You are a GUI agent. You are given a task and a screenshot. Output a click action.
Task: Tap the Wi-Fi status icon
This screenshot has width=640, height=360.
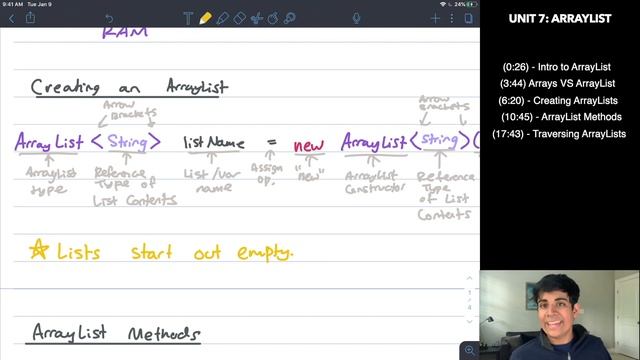click(x=443, y=4)
